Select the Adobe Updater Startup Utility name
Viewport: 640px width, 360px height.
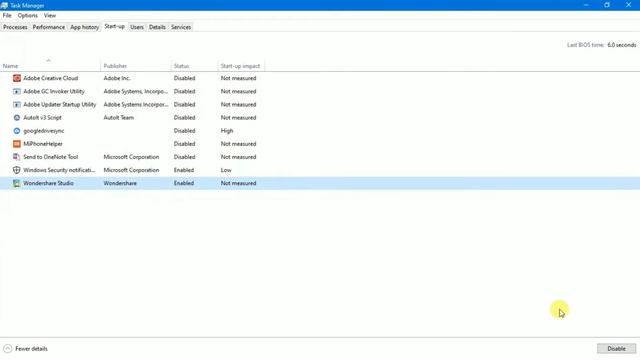click(60, 104)
